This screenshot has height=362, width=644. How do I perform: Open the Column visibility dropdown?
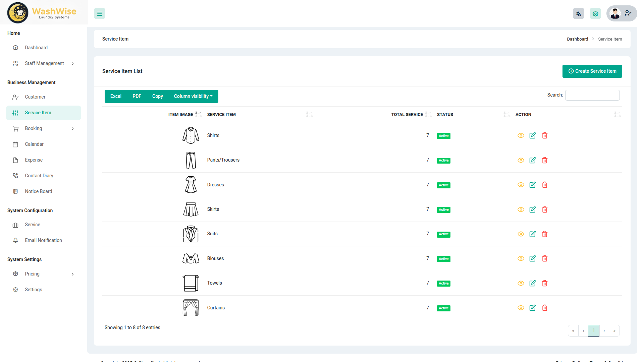point(193,96)
